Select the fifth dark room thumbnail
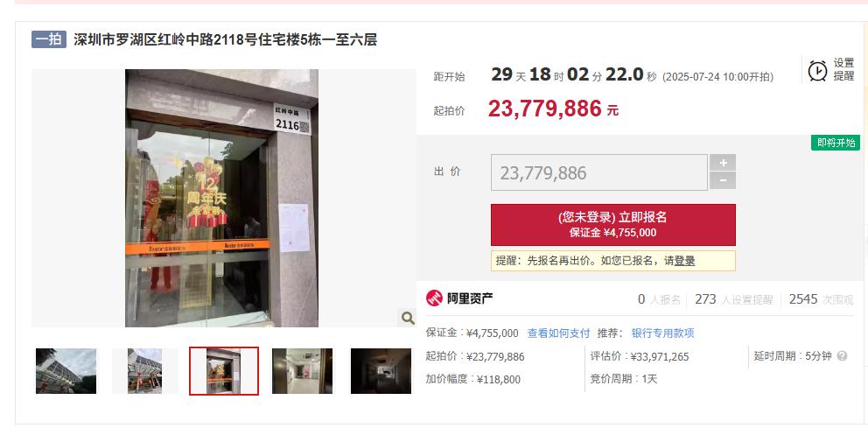 [x=381, y=371]
